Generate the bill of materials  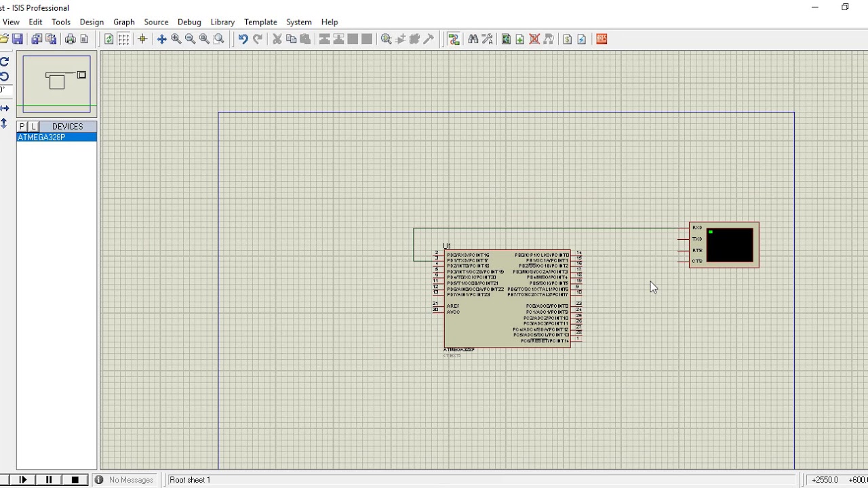568,39
